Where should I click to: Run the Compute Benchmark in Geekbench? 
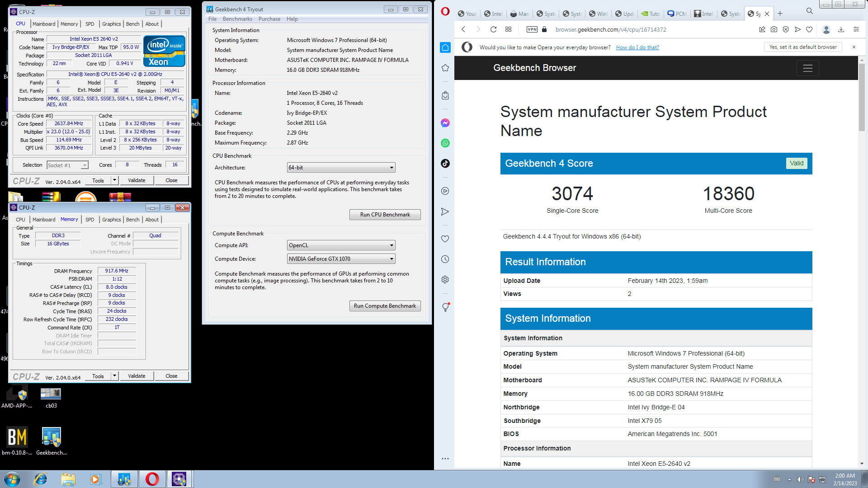385,306
